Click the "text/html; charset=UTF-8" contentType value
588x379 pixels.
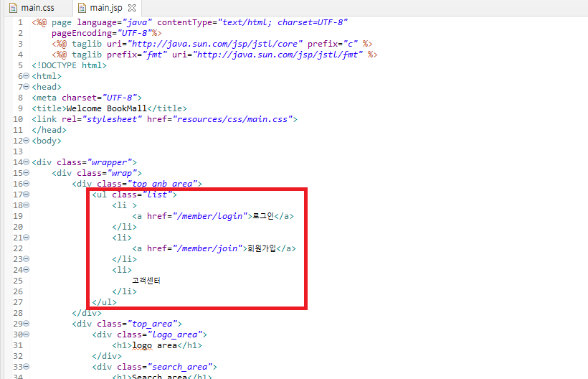[283, 22]
